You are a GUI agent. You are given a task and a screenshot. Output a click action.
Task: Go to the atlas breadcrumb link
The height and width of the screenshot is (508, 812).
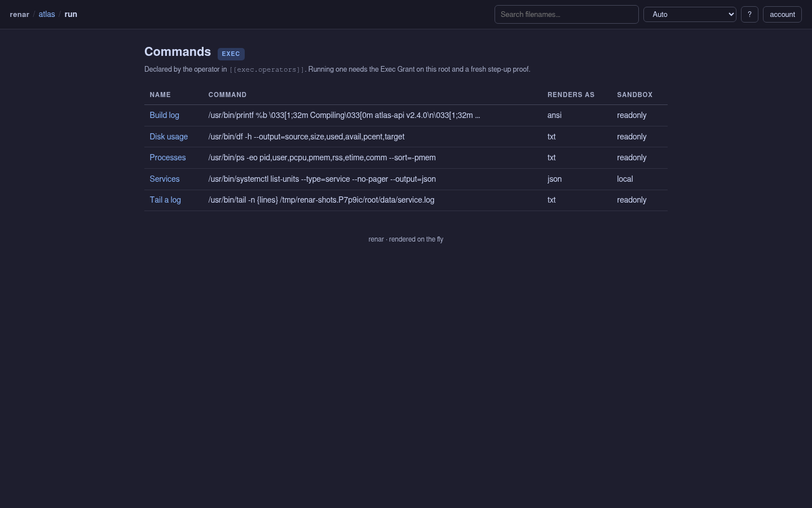click(47, 14)
